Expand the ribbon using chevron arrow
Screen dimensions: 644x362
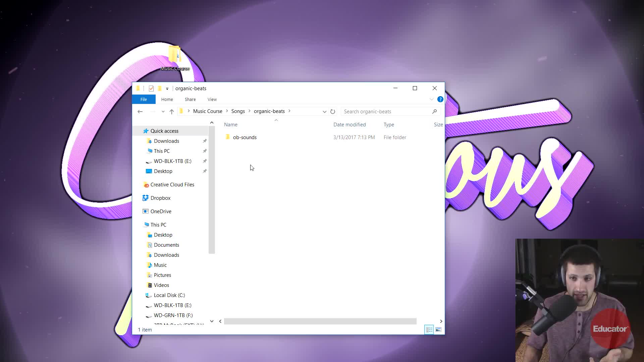coord(432,99)
